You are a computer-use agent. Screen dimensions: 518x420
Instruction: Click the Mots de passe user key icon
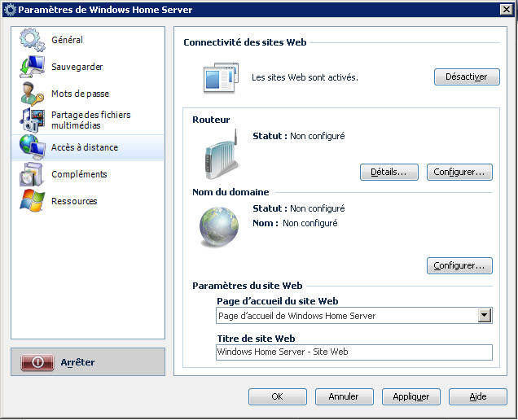32,94
